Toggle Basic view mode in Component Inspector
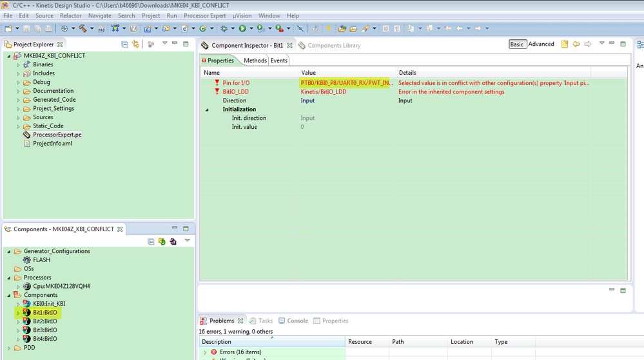 (516, 44)
